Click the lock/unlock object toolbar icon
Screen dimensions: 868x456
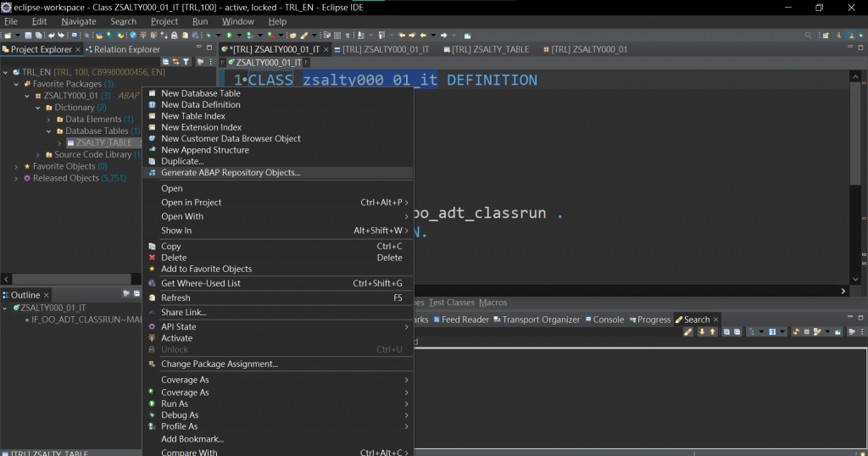tap(174, 36)
